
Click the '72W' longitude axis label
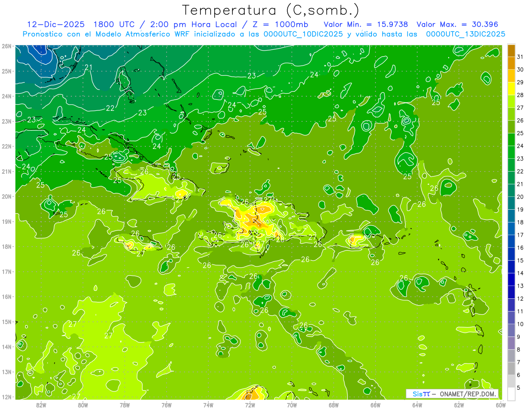[x=250, y=405]
